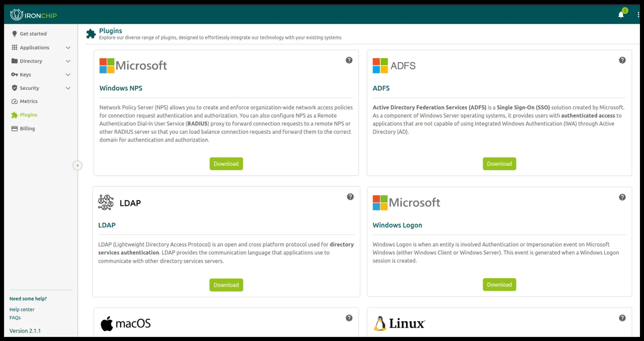
Task: Click the Windows NPS card title
Action: 121,88
